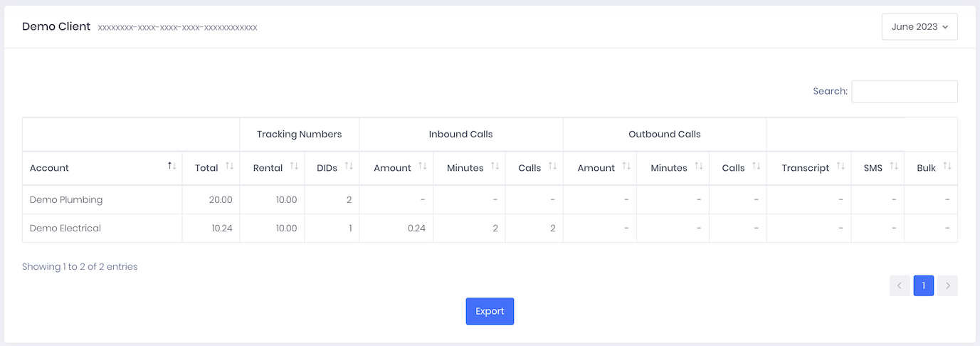The height and width of the screenshot is (346, 980).
Task: Sort Inbound Calls Minutes column
Action: 495,166
